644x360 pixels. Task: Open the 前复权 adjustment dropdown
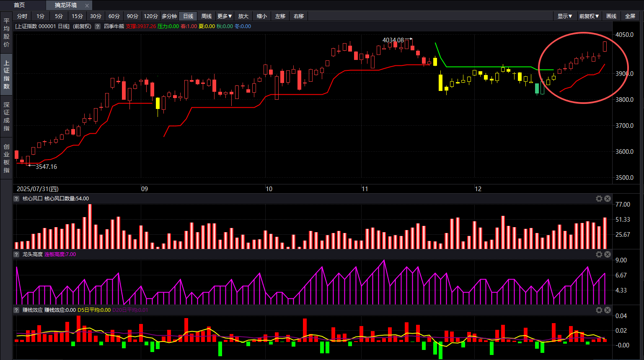pyautogui.click(x=589, y=16)
